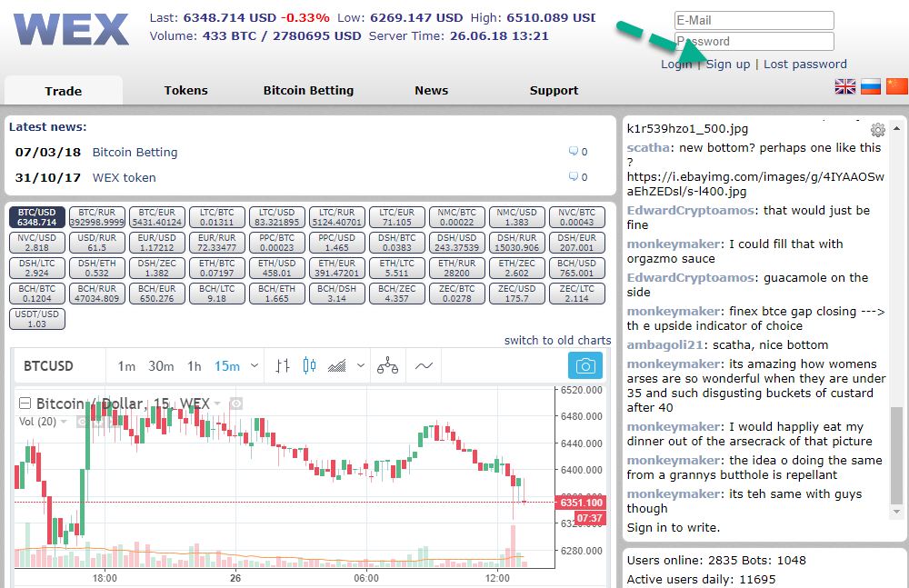The image size is (909, 588).
Task: Select the ZEC/LTC pair button
Action: tap(577, 294)
